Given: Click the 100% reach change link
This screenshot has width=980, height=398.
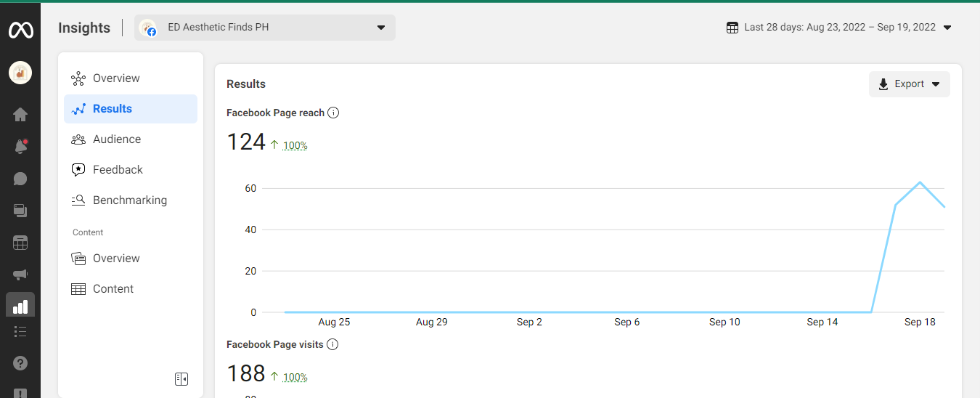Looking at the screenshot, I should [x=295, y=145].
